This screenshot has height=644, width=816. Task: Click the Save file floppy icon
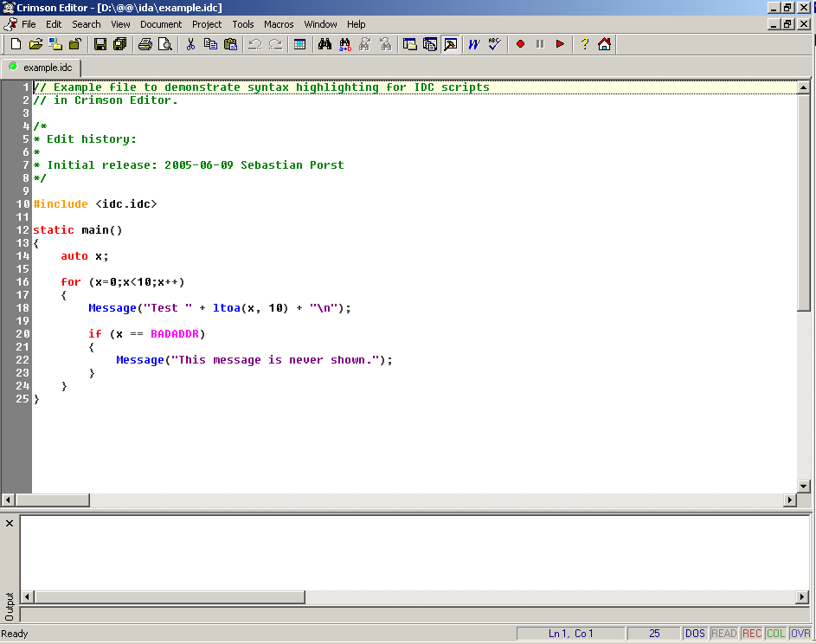tap(100, 44)
